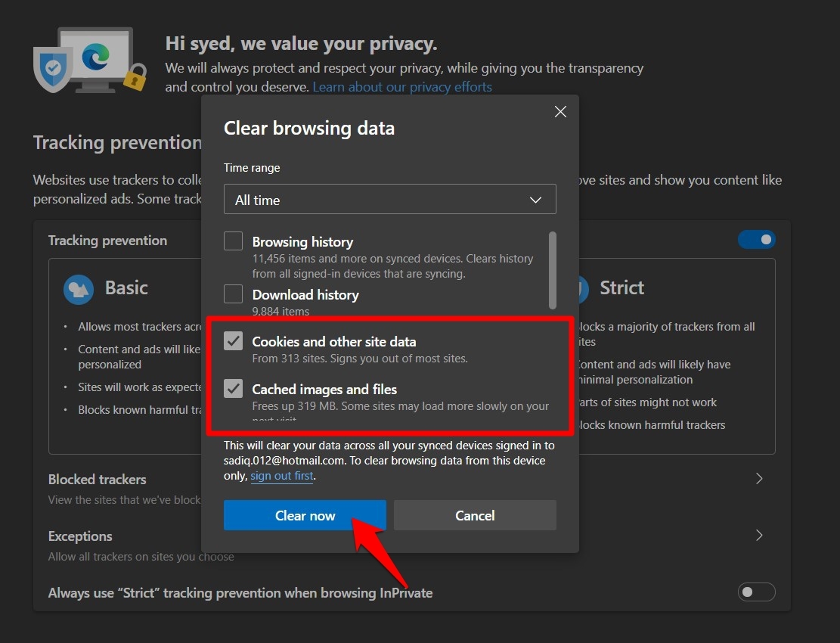Click the Edge privacy shield illustration
The height and width of the screenshot is (643, 840).
pyautogui.click(x=89, y=61)
